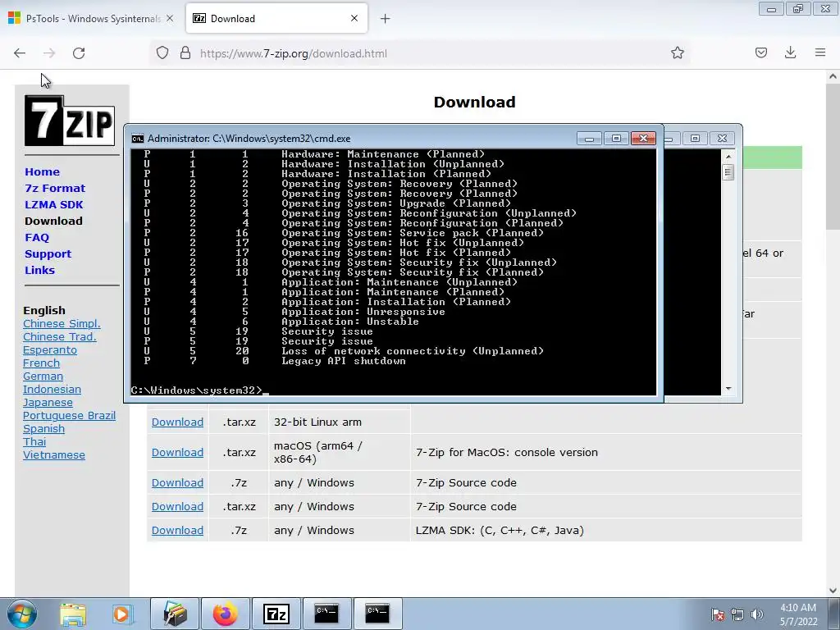Switch language to German
Image resolution: width=840 pixels, height=630 pixels.
click(43, 376)
